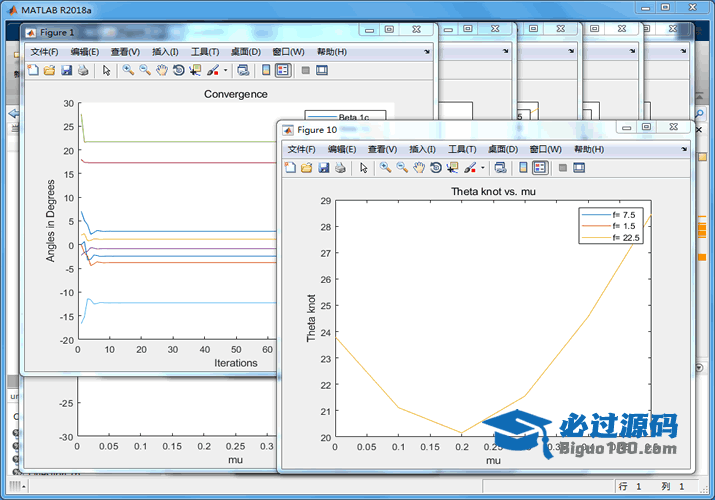Toggle Edit Plot arrow in Figure 10 toolbar
Viewport: 715px width, 500px height.
[x=363, y=168]
